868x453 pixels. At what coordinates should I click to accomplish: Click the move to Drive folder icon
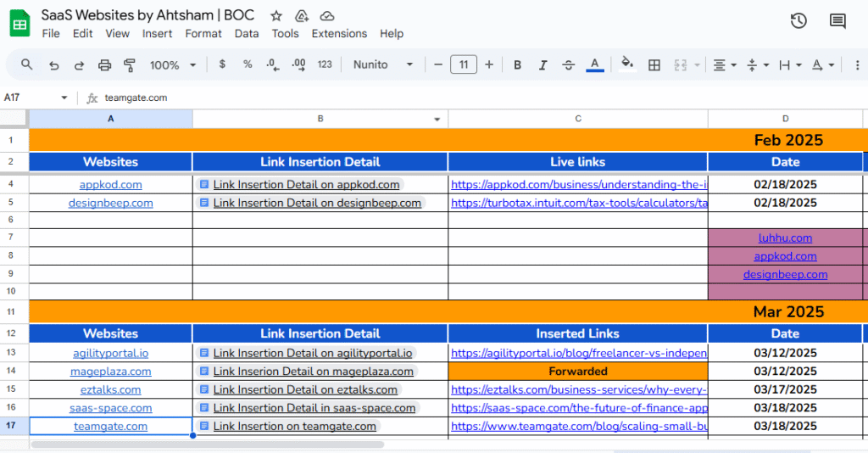[302, 16]
